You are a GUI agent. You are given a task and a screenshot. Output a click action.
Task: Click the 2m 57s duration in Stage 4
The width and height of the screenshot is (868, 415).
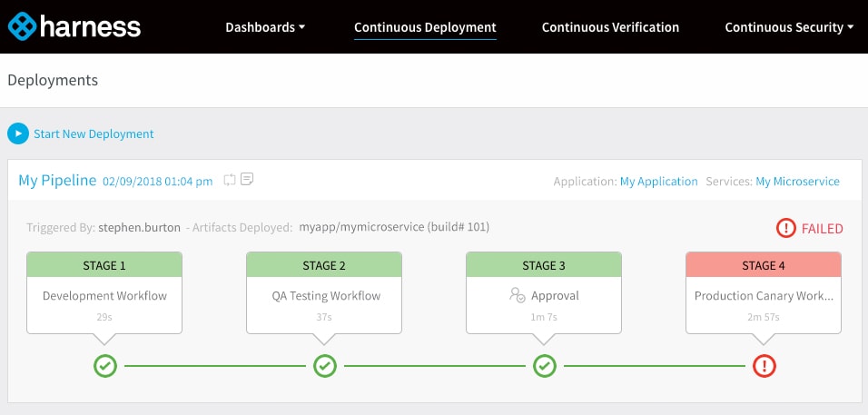point(764,317)
